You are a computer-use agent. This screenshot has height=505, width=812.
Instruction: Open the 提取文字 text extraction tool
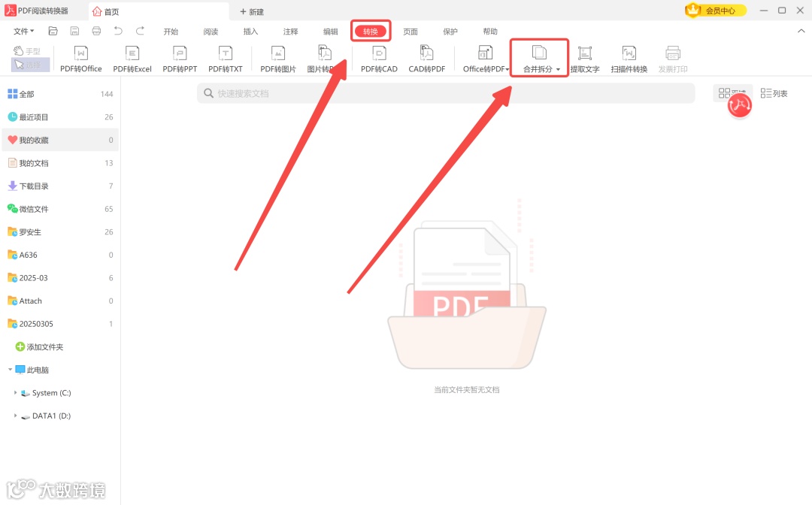(585, 59)
